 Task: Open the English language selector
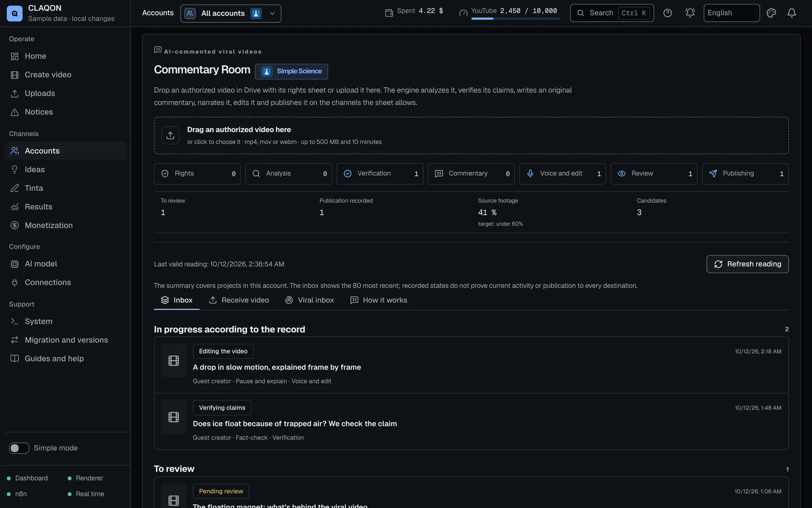[x=731, y=13]
